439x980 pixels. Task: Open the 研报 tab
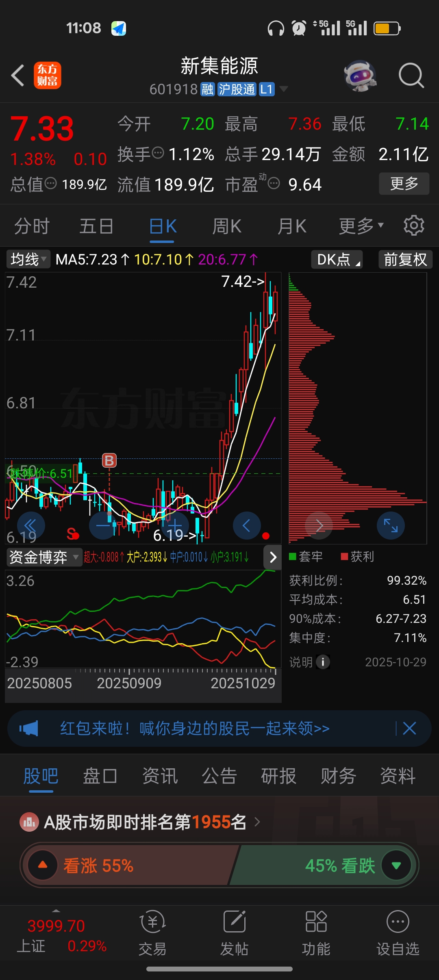(x=278, y=776)
